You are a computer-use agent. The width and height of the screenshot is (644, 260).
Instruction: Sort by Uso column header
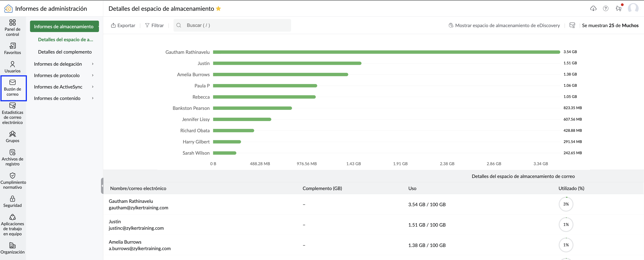412,188
